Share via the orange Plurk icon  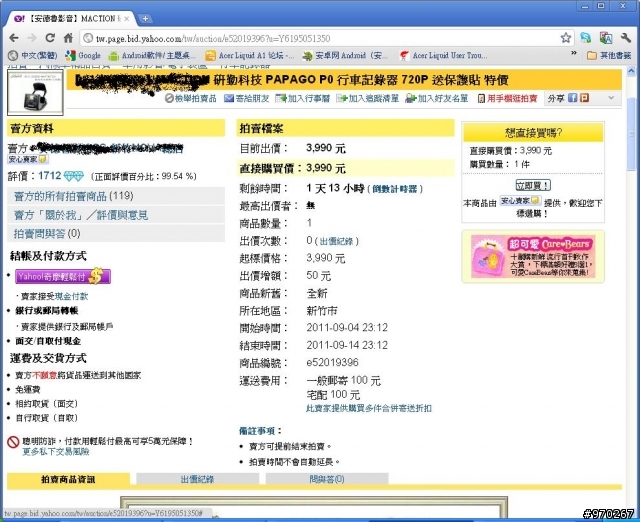click(x=584, y=98)
